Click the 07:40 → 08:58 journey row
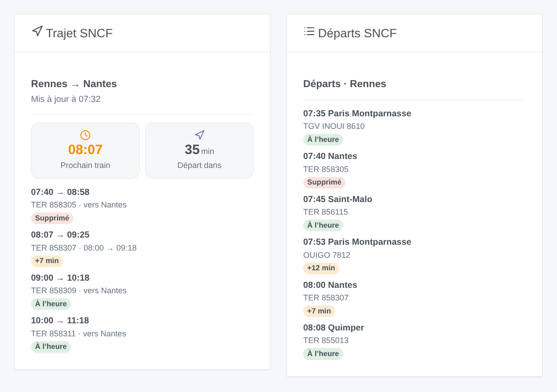557x392 pixels. click(60, 192)
